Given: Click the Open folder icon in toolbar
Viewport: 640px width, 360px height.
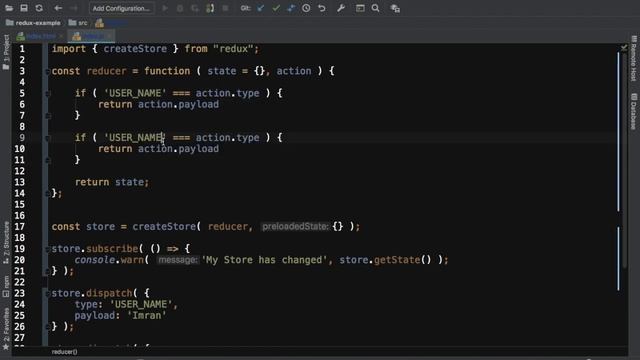Looking at the screenshot, I should (9, 8).
